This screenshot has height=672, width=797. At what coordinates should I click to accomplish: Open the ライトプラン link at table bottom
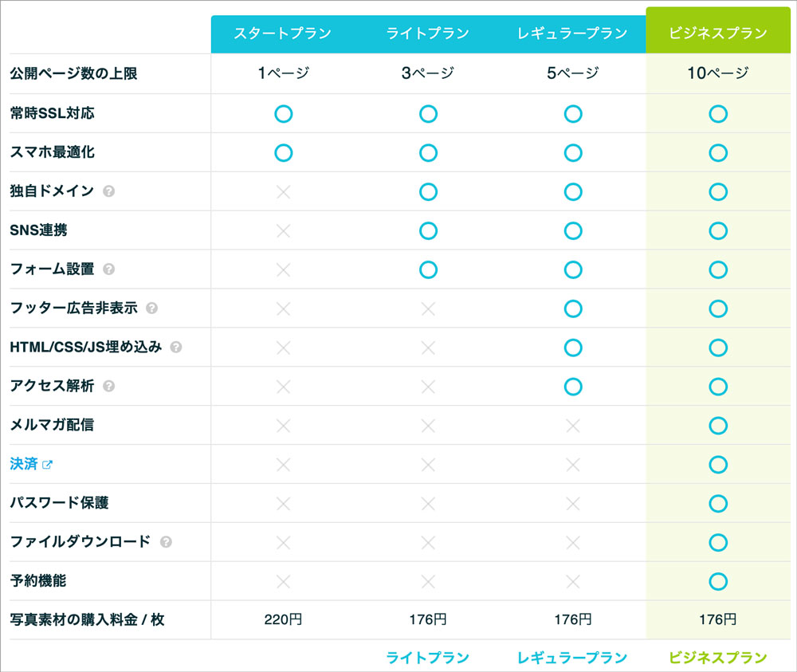[x=427, y=658]
